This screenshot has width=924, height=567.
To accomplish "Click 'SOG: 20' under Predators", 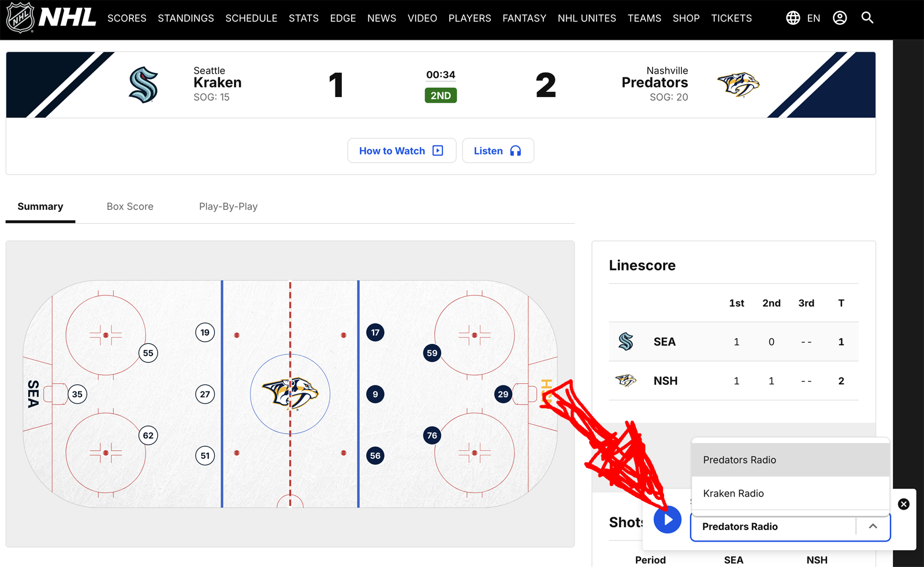I will tap(669, 97).
